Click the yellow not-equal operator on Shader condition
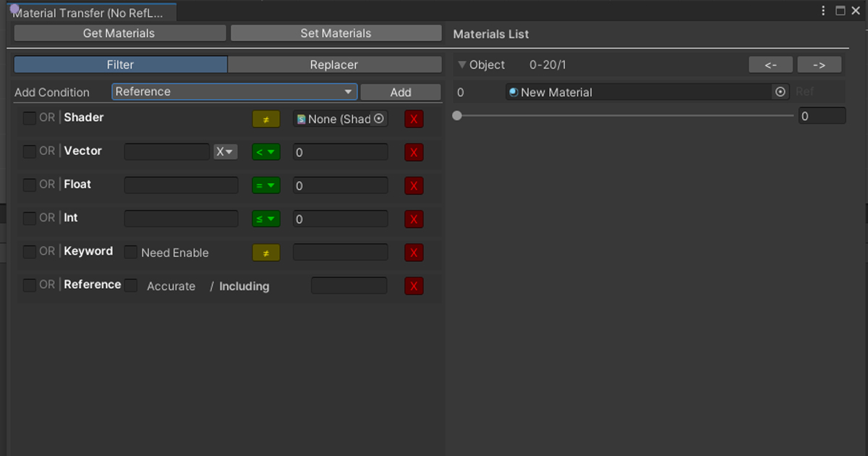Screen dimensions: 868x456 coord(265,119)
